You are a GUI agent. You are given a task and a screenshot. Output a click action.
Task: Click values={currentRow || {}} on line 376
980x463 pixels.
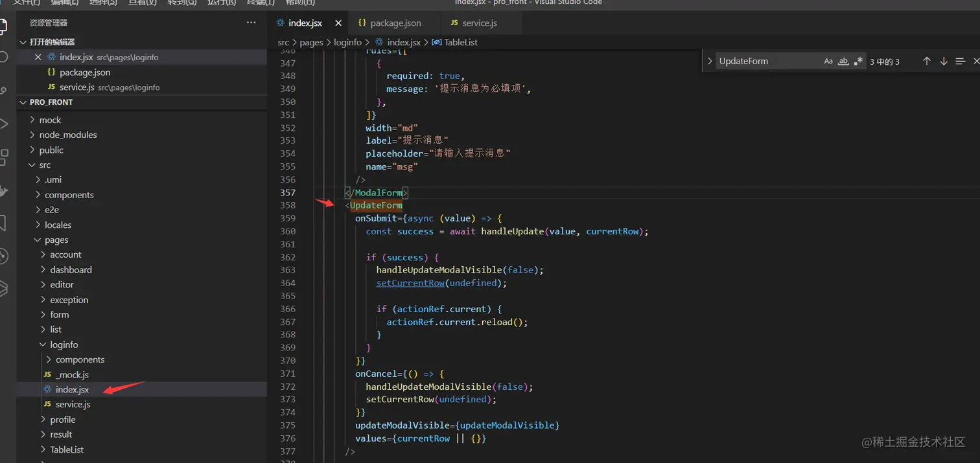421,438
